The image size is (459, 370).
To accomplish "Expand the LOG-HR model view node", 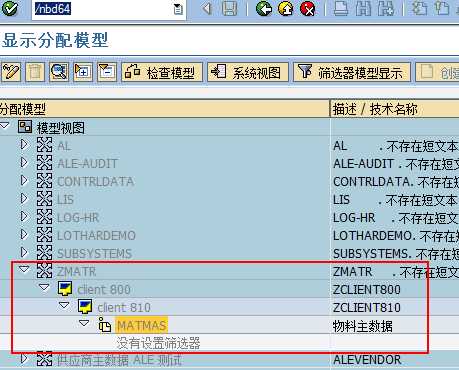I will pos(24,216).
